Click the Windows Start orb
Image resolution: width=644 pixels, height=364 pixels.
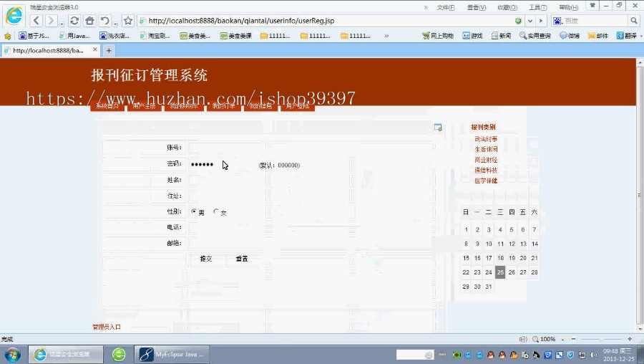pyautogui.click(x=12, y=355)
